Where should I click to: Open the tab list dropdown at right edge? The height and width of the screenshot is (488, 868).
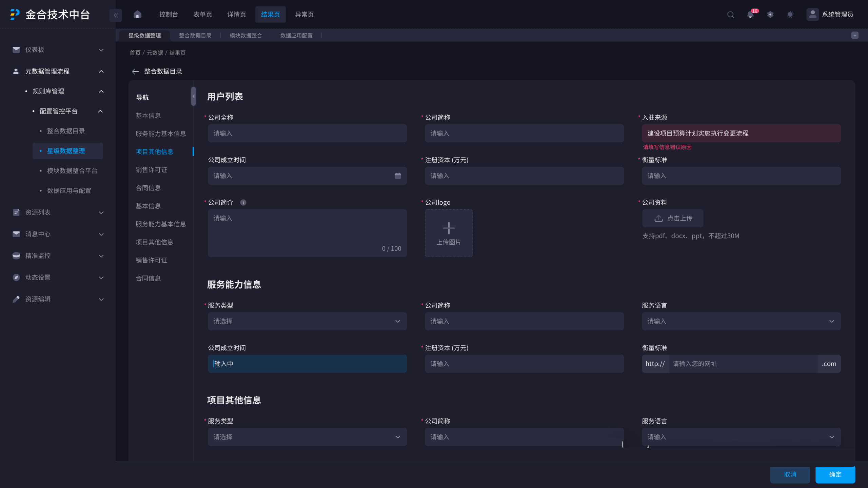point(855,36)
